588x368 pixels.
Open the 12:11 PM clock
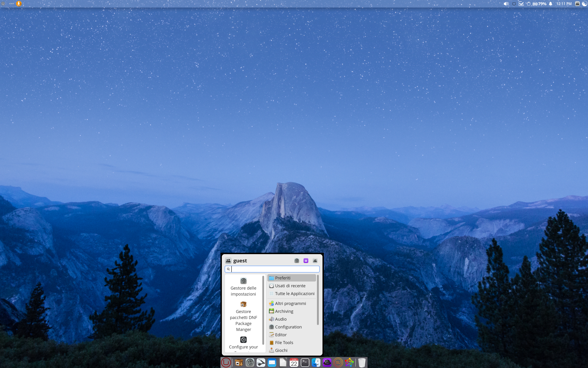564,4
